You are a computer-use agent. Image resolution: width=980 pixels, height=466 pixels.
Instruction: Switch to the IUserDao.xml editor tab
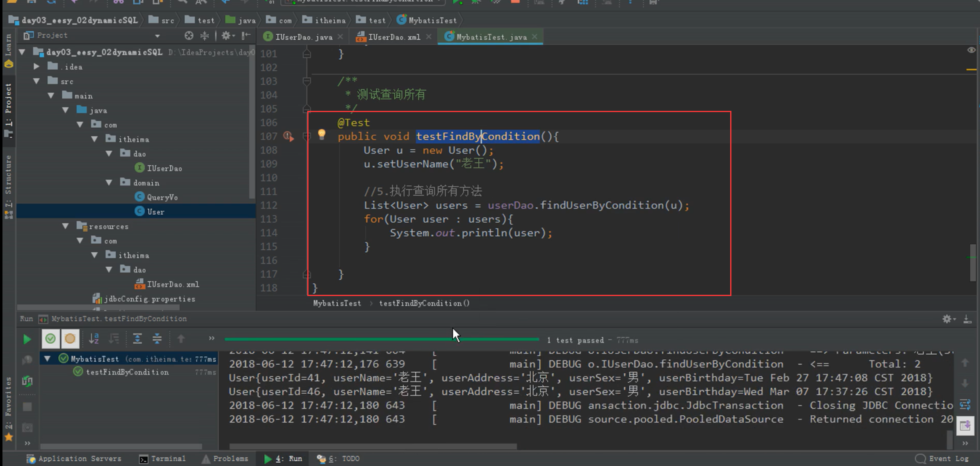(394, 37)
